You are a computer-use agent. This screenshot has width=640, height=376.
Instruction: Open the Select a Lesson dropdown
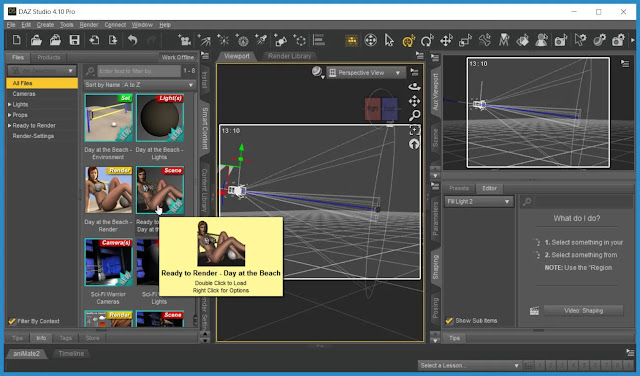(x=469, y=365)
